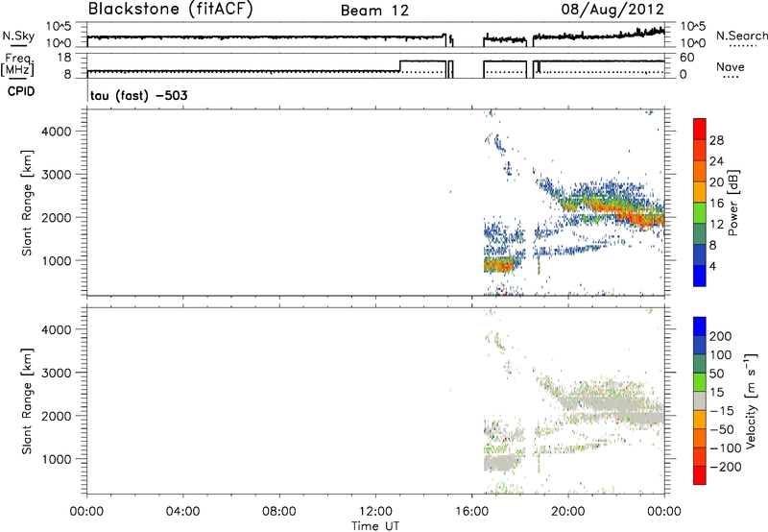The height and width of the screenshot is (532, 768).
Task: Click the velocity colorbar label '50'
Action: [x=716, y=374]
